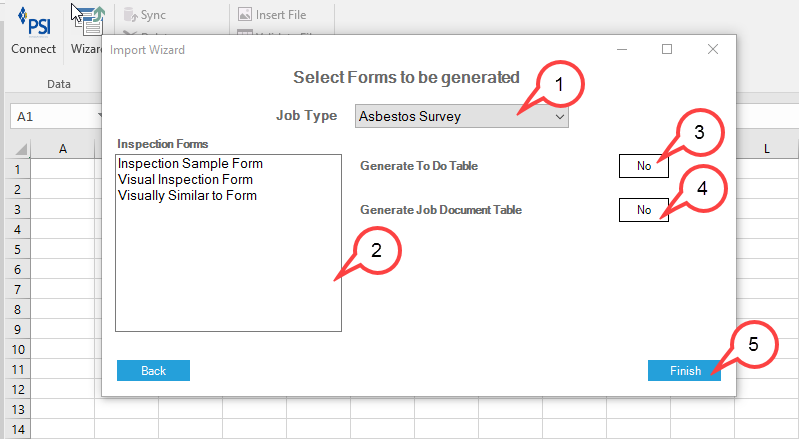The height and width of the screenshot is (439, 799).
Task: Select all cells via corner triangle
Action: [21, 149]
